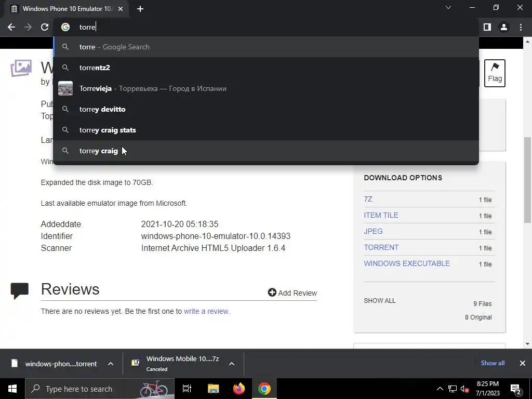Screen dimensions: 532x399
Task: Click the canceled Windows Mobile 10 7z download
Action: click(x=176, y=363)
